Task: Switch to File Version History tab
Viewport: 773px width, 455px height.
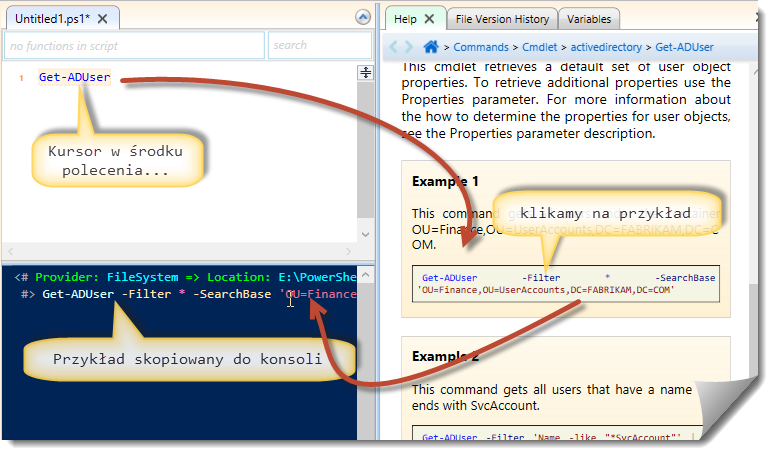Action: (501, 19)
